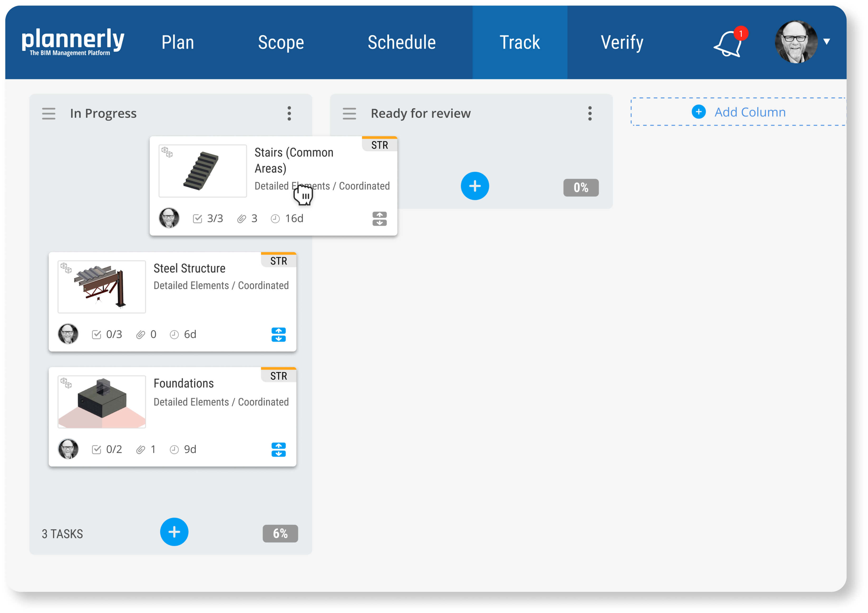Image resolution: width=868 pixels, height=613 pixels.
Task: Go to the Verify tab
Action: pos(622,42)
